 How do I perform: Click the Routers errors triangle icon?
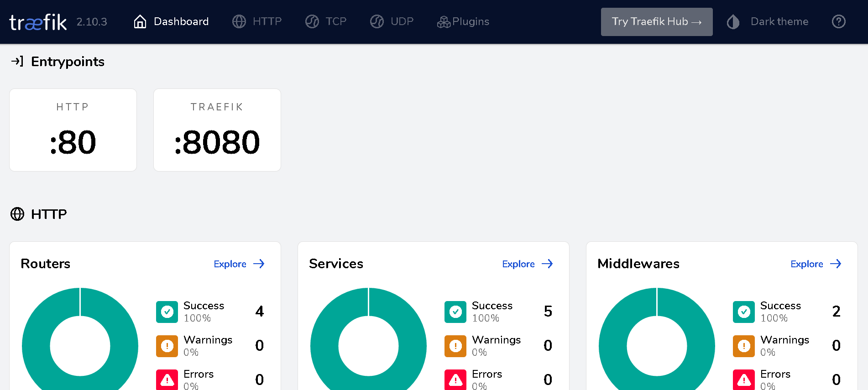click(x=167, y=380)
